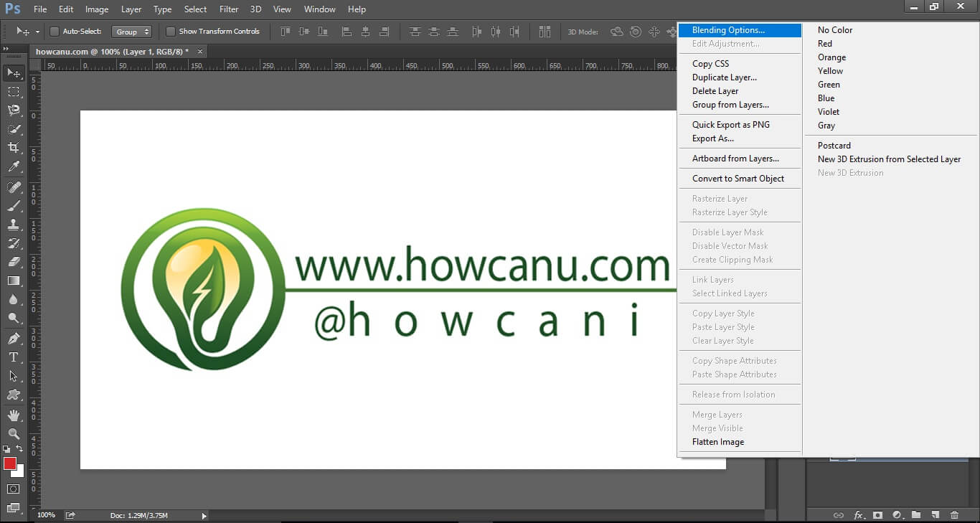Screen dimensions: 980x523
Task: Select the Lasso tool
Action: [14, 110]
